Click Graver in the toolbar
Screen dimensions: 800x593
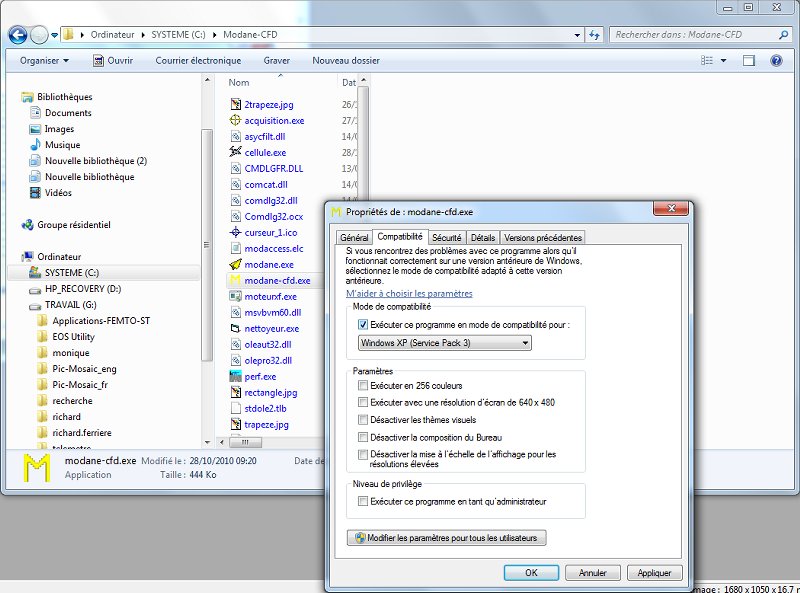[277, 61]
